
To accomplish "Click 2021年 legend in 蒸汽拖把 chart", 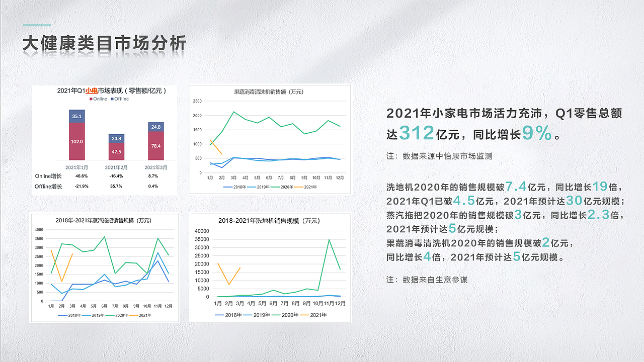I will point(141,315).
